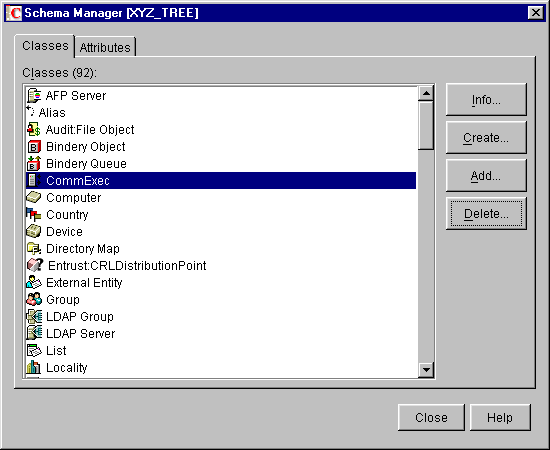Select the Alias row
The image size is (550, 450).
[221, 112]
